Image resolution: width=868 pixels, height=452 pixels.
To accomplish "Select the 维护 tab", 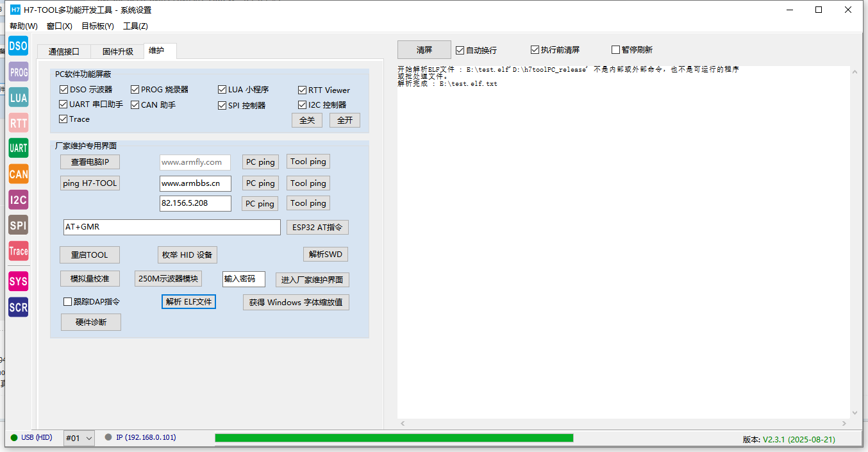I will pos(160,51).
